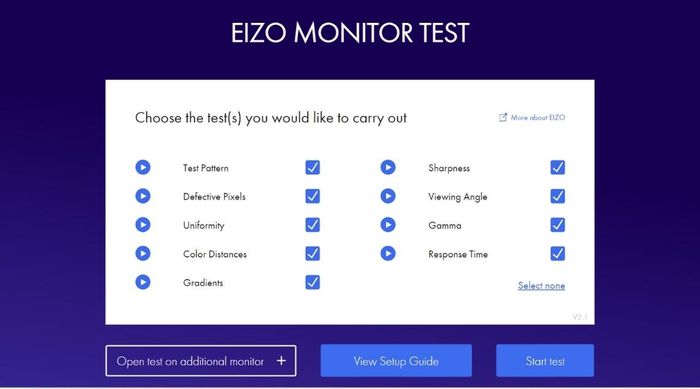Open the View Setup Guide button
The height and width of the screenshot is (389, 700).
pyautogui.click(x=396, y=361)
